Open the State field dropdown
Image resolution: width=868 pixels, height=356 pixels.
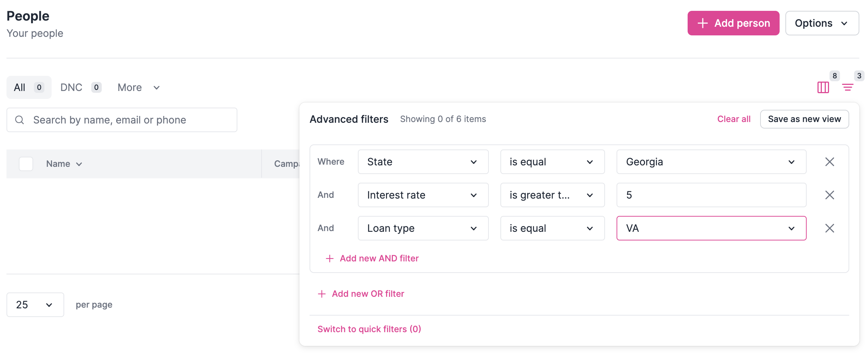[423, 162]
